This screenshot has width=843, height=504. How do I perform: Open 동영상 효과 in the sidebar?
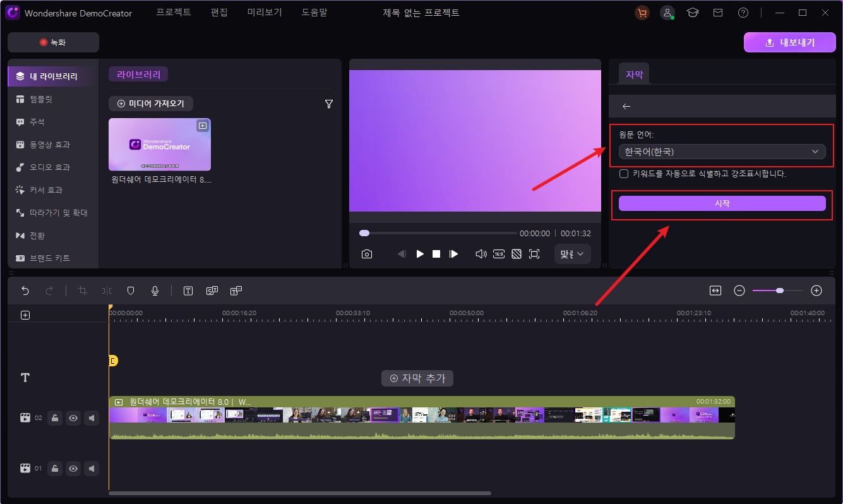[x=53, y=145]
